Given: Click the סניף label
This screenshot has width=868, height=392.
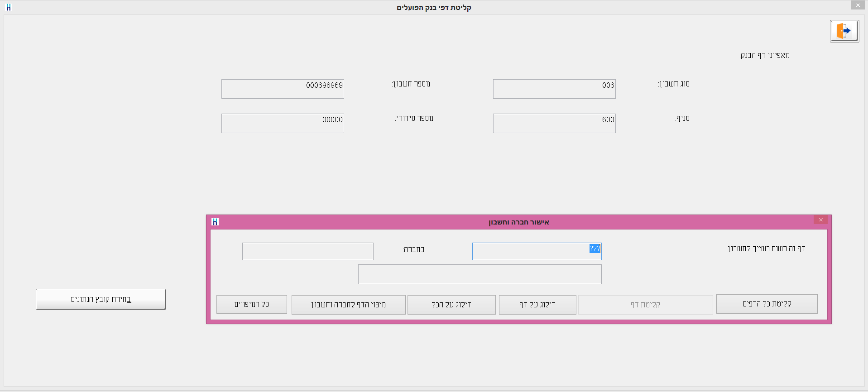Looking at the screenshot, I should (682, 118).
